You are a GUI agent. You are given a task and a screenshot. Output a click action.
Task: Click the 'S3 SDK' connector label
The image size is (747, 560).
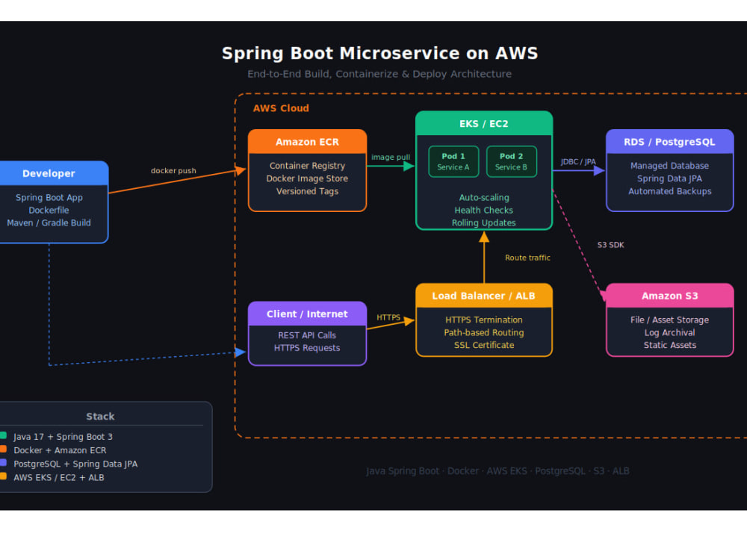point(611,245)
